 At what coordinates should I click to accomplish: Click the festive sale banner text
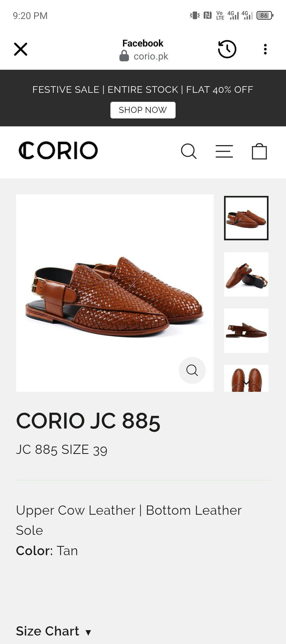(x=143, y=90)
